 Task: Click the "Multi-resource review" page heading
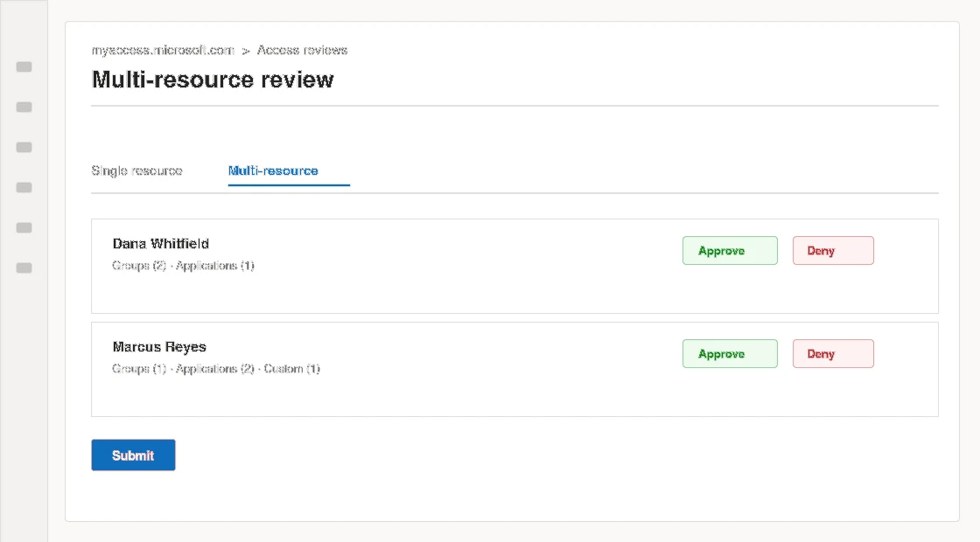[213, 80]
